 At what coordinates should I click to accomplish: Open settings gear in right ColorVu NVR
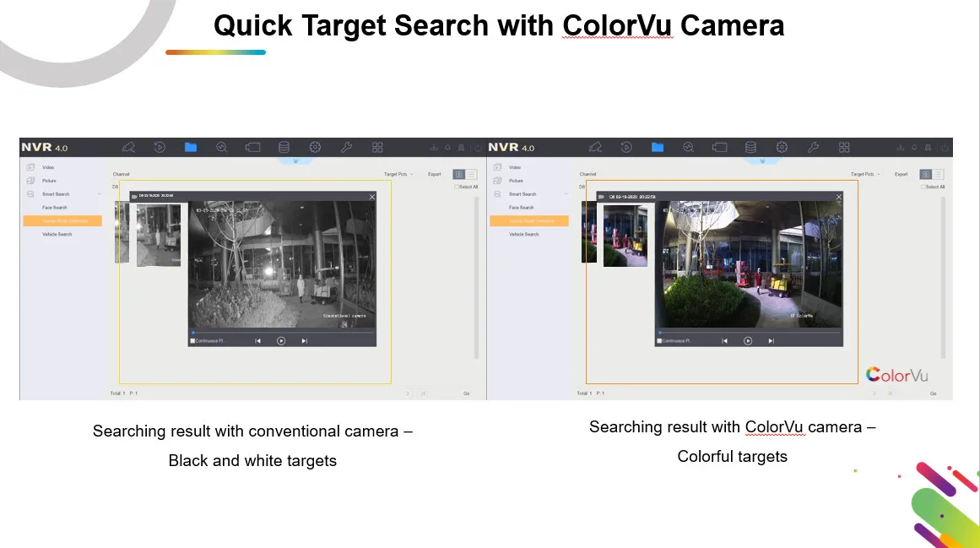(x=782, y=148)
